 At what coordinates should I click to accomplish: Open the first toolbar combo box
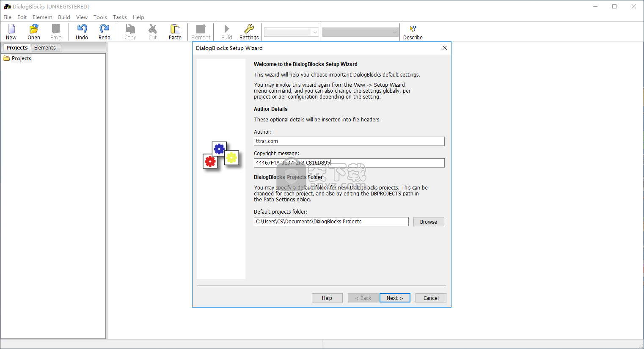291,32
